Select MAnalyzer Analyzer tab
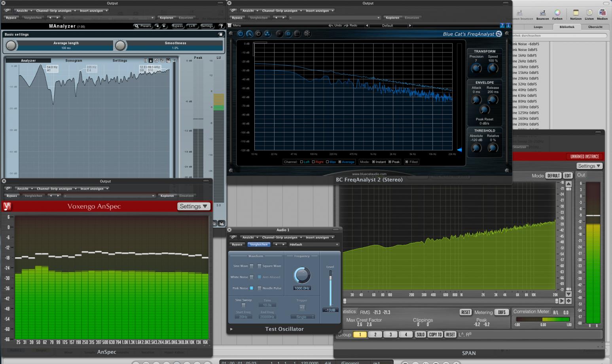Screen dimensions: 612x364 coord(28,60)
